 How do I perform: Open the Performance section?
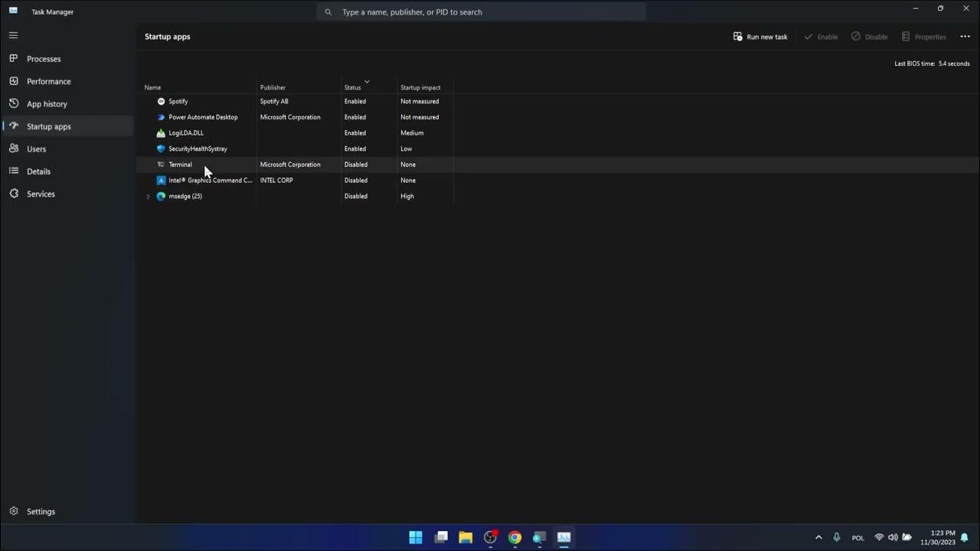pos(48,81)
